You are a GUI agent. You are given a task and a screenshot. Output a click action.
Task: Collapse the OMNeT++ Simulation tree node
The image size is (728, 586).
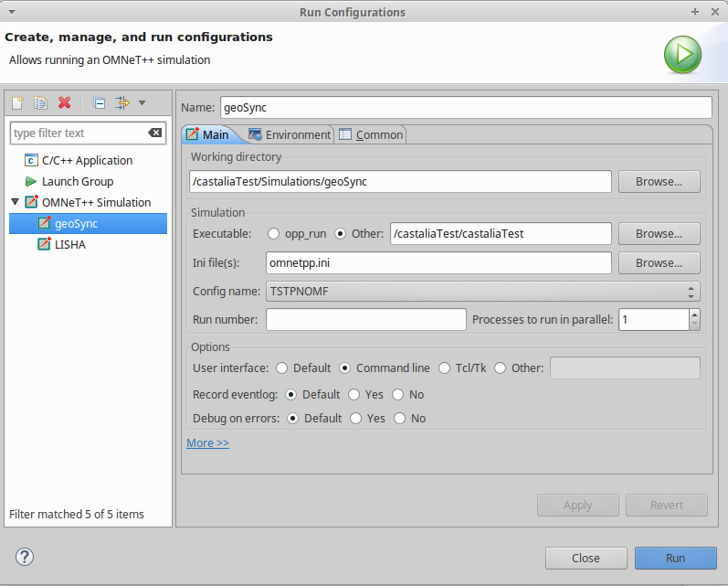click(15, 202)
